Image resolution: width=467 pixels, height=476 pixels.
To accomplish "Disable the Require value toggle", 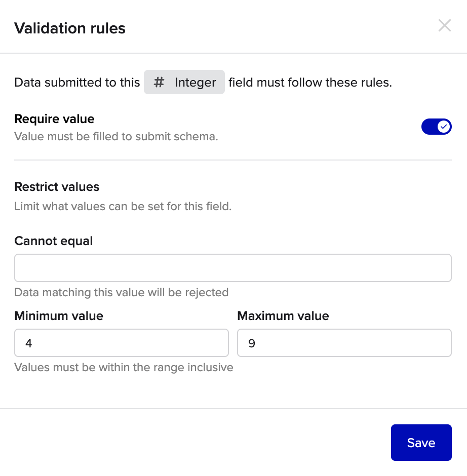I will tap(436, 127).
